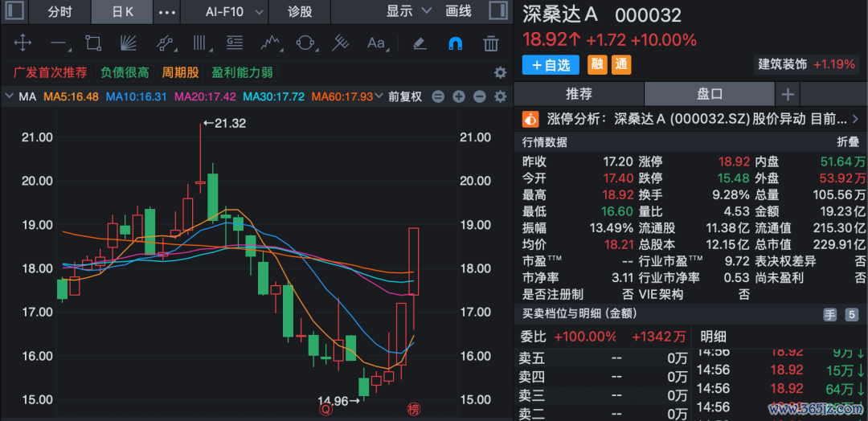Add stock with ＋自选 button
Viewport: 868px width, 421px height.
pyautogui.click(x=551, y=65)
